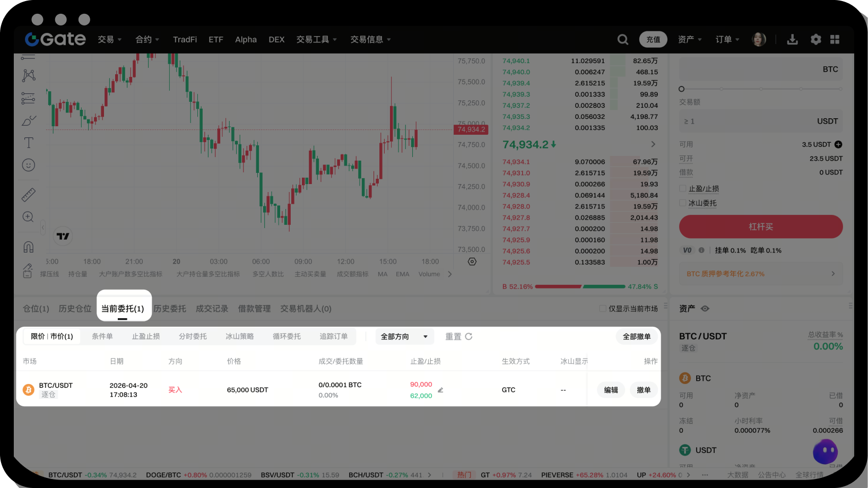Click the amount slider handle
The height and width of the screenshot is (488, 868).
coord(682,89)
